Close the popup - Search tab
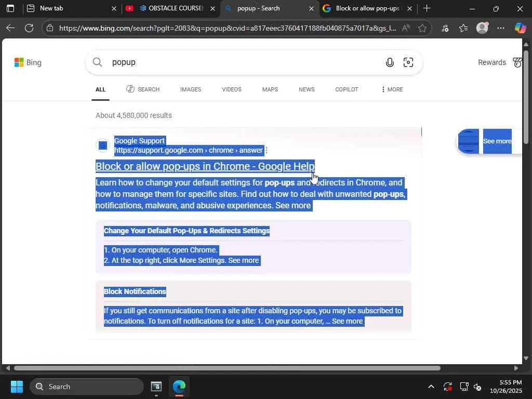The image size is (532, 399). pos(311,8)
